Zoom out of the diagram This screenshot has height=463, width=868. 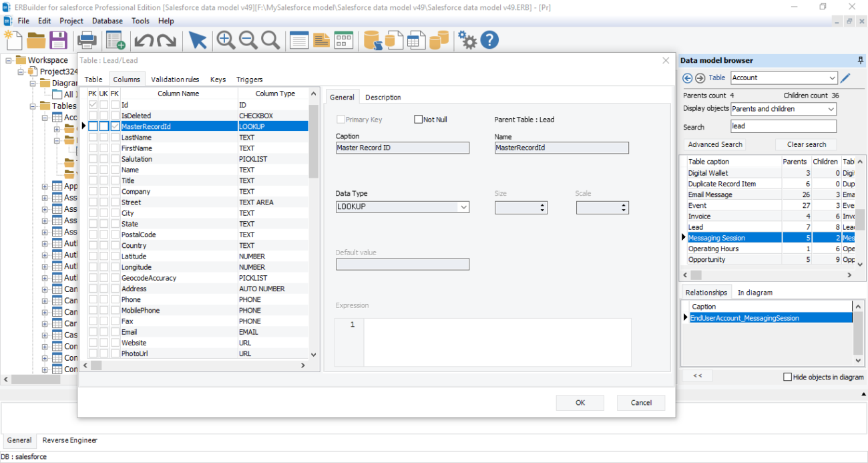(x=248, y=40)
